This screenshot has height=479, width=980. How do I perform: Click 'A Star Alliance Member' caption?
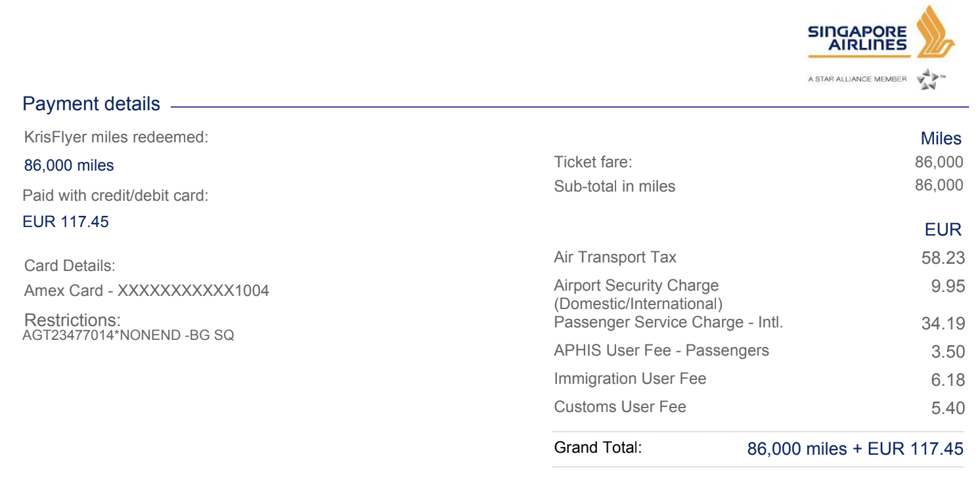click(x=857, y=79)
